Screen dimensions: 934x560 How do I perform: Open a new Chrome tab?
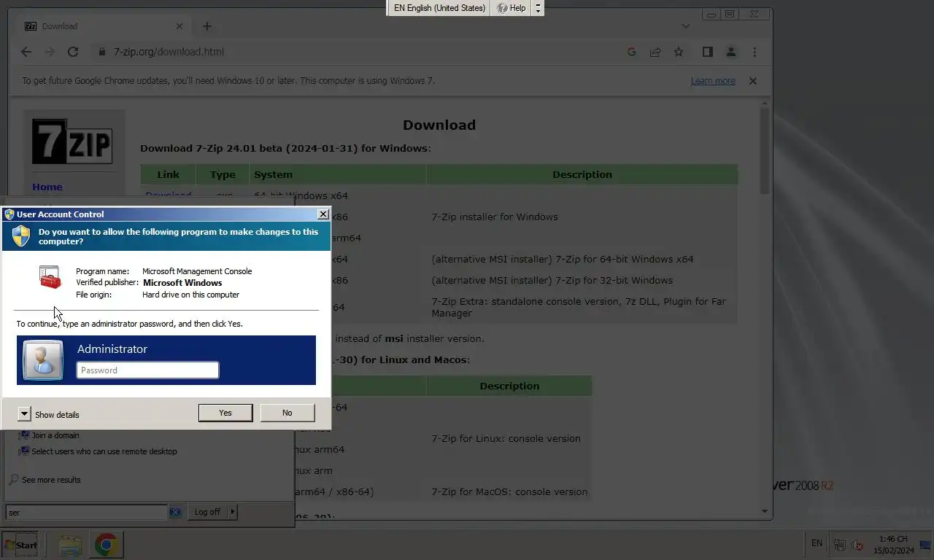tap(207, 26)
